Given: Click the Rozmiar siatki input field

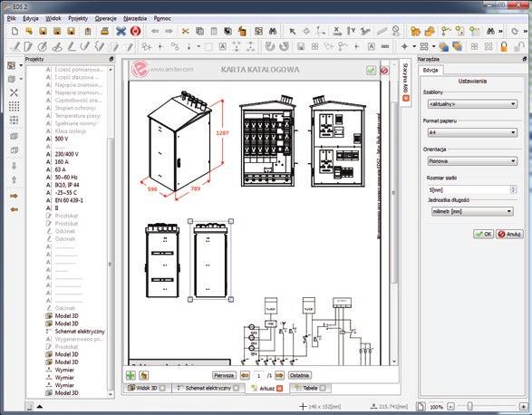Looking at the screenshot, I should (x=469, y=189).
